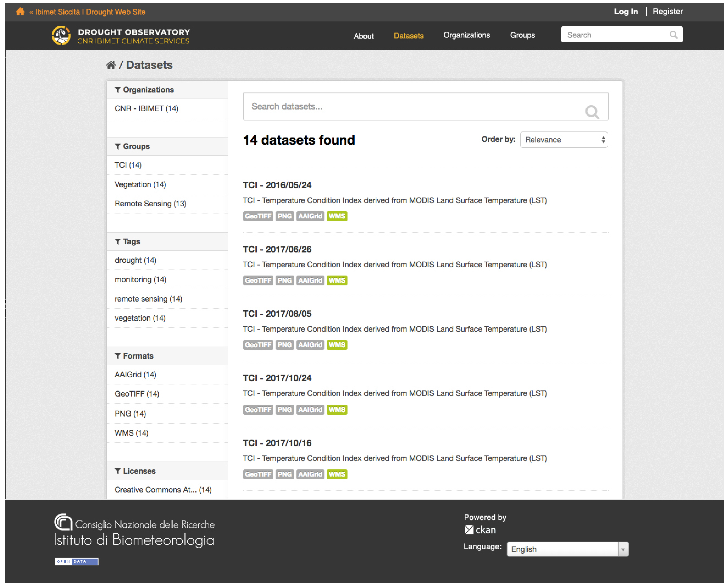Open the TCI - 2017/06/26 dataset link
This screenshot has height=588, width=728.
click(x=277, y=249)
